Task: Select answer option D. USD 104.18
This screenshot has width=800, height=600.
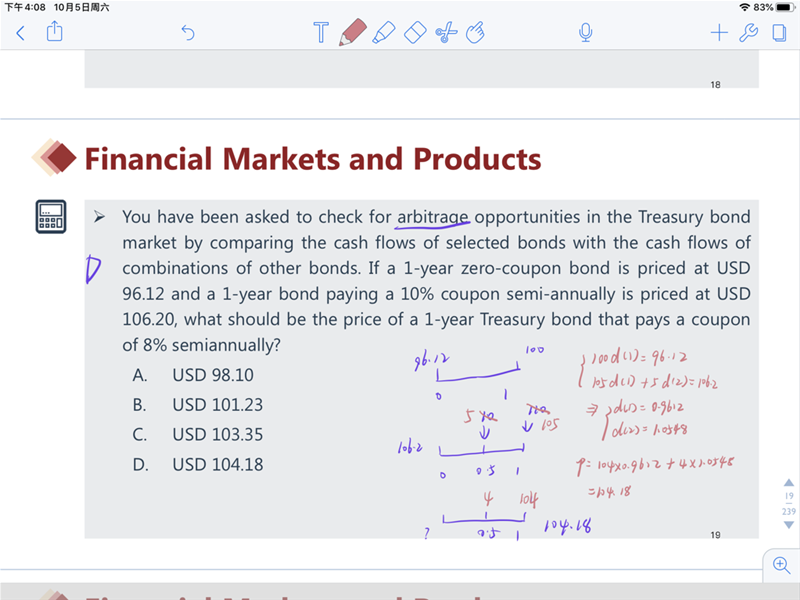Action: coord(197,465)
